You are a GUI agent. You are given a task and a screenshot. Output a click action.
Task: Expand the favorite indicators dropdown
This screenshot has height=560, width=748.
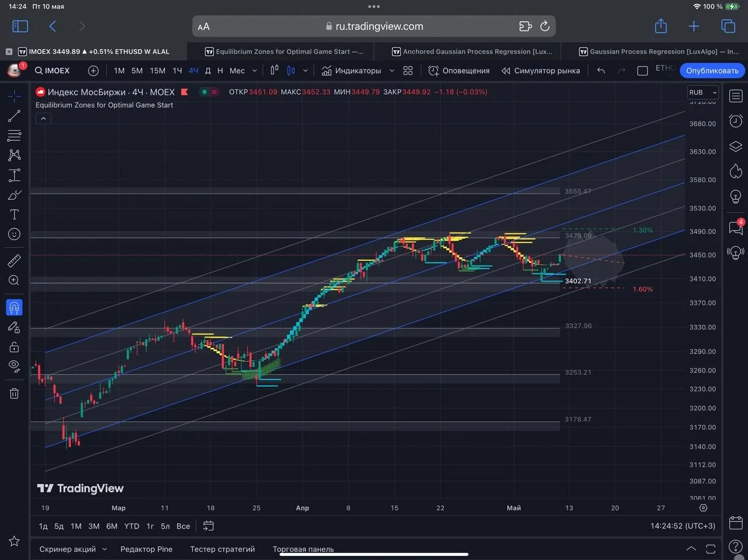[x=392, y=71]
